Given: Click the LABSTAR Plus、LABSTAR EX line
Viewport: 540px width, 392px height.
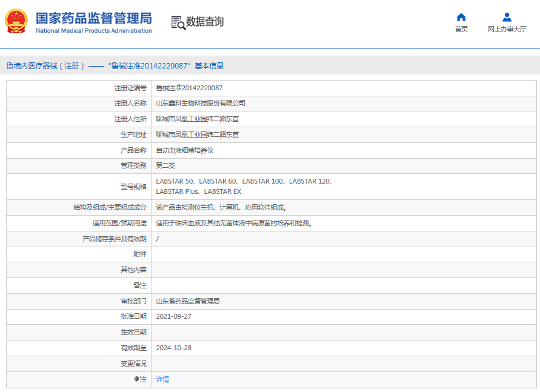Looking at the screenshot, I should click(x=199, y=191).
